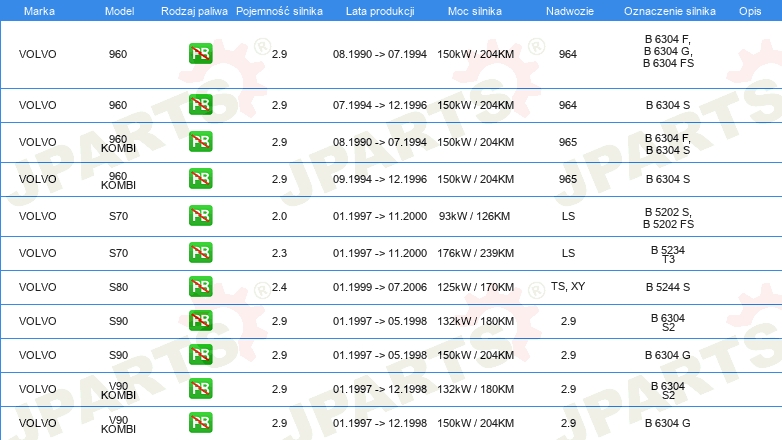Click 132kW / 180KM in the V90 KOMBI row

tap(475, 389)
